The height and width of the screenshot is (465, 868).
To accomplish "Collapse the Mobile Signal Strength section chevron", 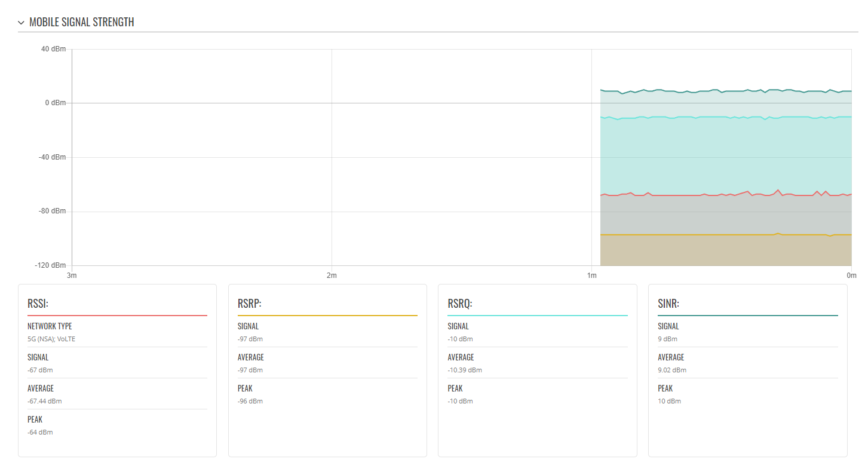I will pos(22,23).
